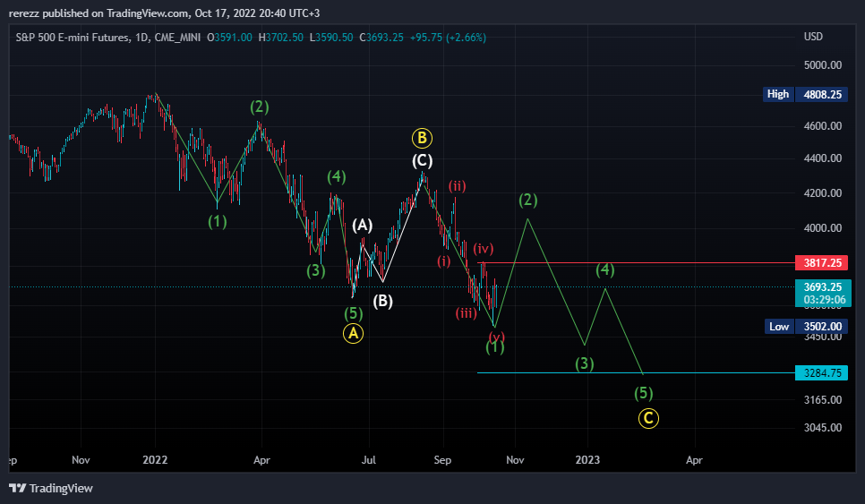Select the white (A) wave label

363,225
